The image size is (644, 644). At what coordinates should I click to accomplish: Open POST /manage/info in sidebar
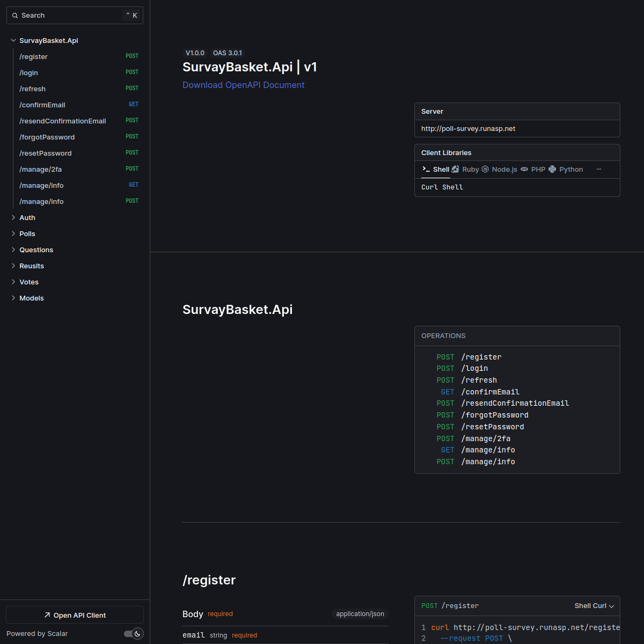point(78,201)
